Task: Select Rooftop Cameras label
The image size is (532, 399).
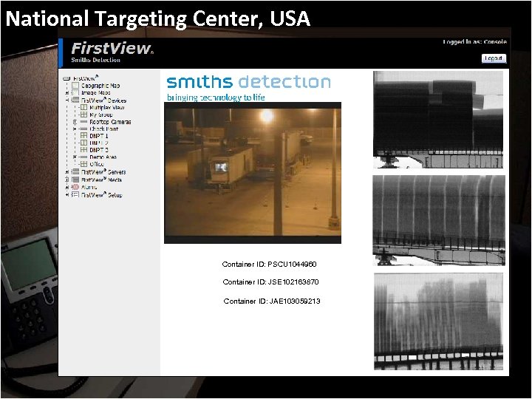Action: [110, 121]
